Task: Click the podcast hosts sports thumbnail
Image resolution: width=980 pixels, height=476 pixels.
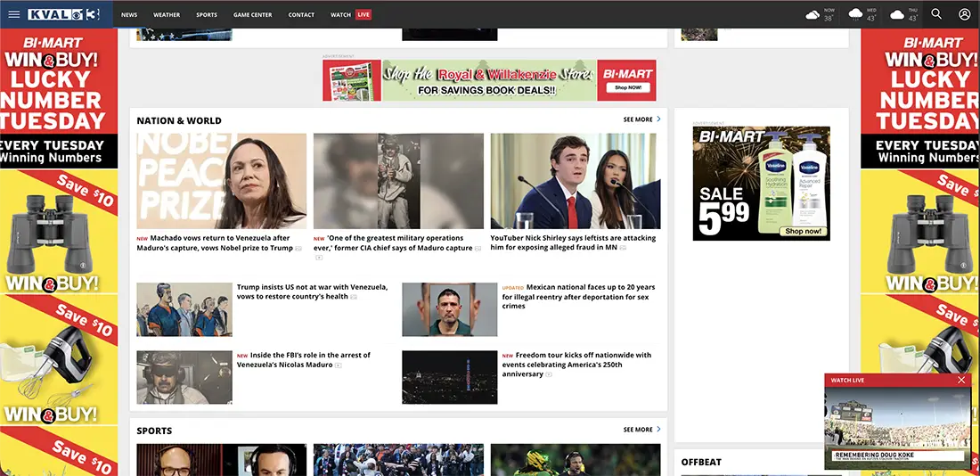Action: 222,460
